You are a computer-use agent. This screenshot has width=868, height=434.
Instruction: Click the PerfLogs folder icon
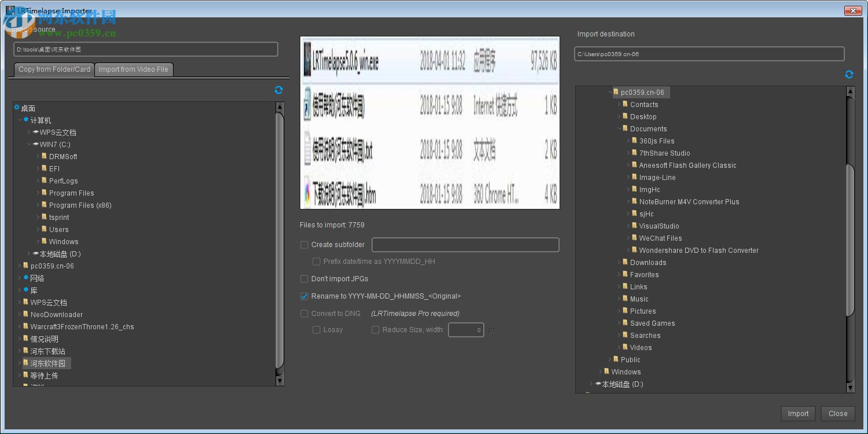click(x=45, y=181)
